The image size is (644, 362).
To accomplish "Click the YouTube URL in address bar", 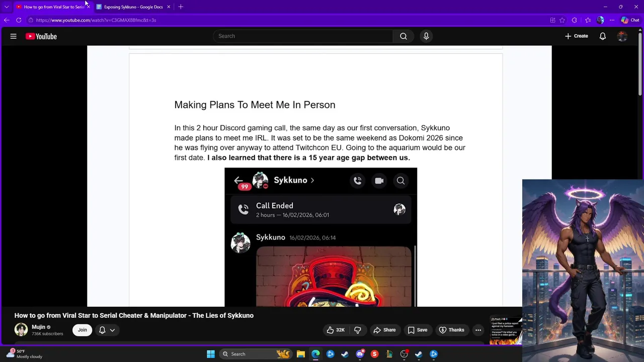I will (x=96, y=20).
